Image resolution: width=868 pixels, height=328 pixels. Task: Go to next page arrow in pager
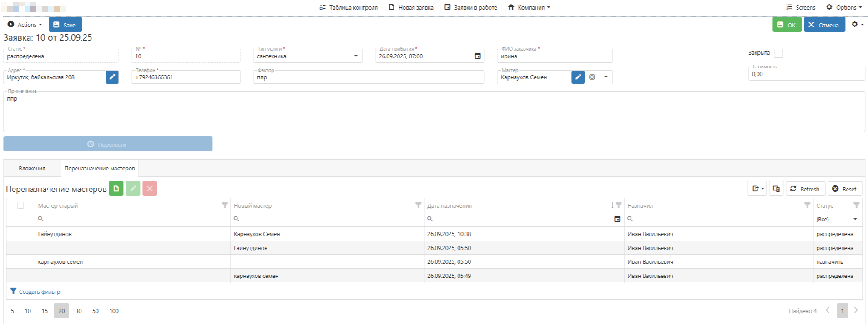856,310
